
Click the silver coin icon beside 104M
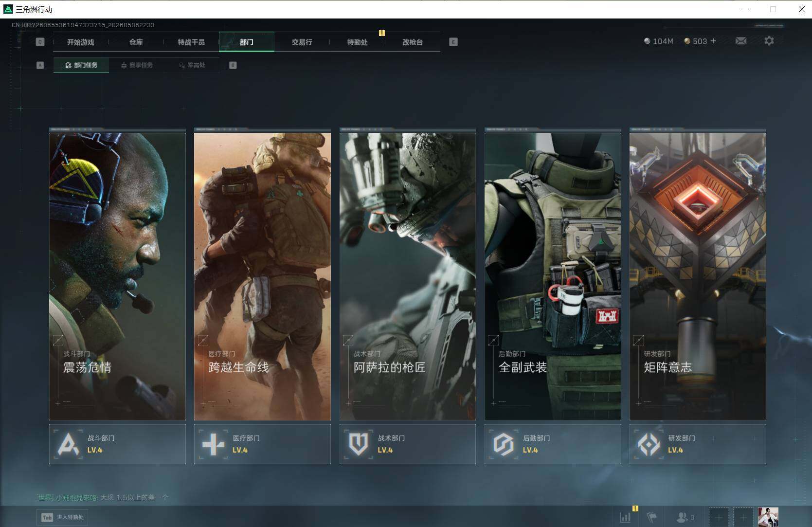point(647,41)
